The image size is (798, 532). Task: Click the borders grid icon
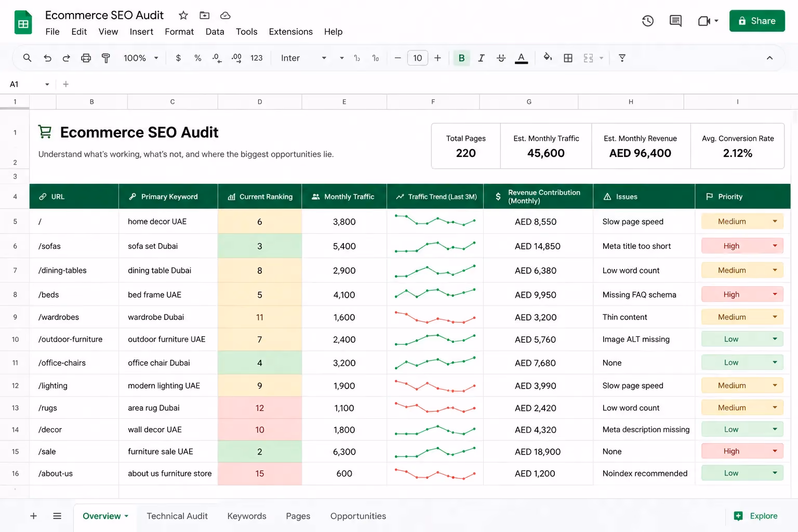click(x=568, y=58)
